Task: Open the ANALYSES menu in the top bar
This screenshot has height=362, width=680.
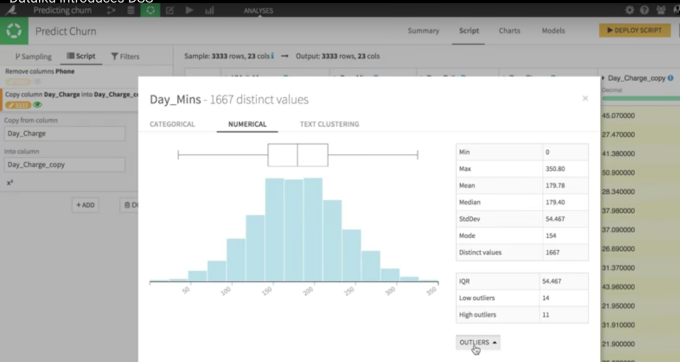Action: pos(258,10)
